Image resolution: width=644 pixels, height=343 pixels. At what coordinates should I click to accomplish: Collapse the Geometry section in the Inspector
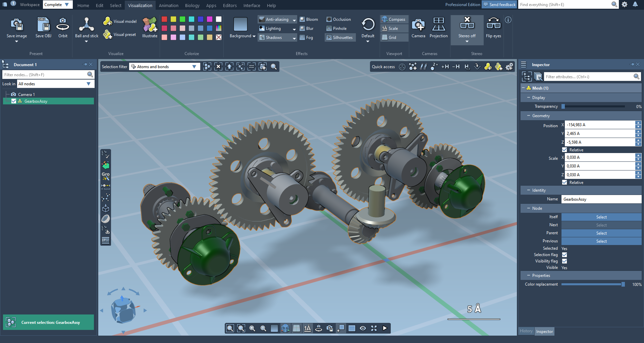(x=529, y=116)
